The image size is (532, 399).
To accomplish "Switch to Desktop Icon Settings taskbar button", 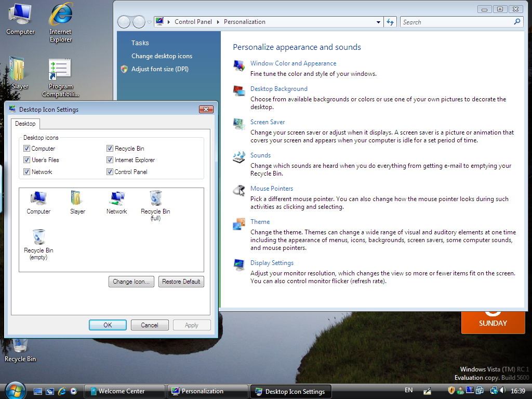I will coord(290,392).
